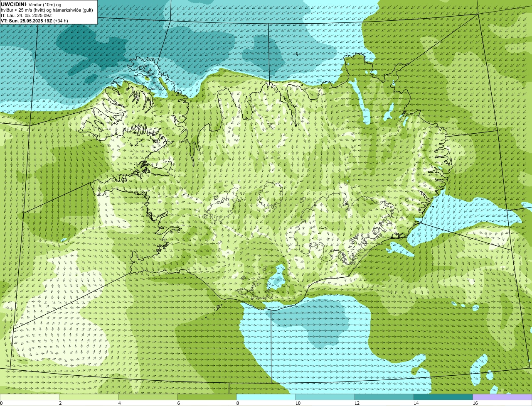Image resolution: width=532 pixels, height=406 pixels.
Task: Select the 'hviður > 25 m/s' legend line
Action: [47, 10]
